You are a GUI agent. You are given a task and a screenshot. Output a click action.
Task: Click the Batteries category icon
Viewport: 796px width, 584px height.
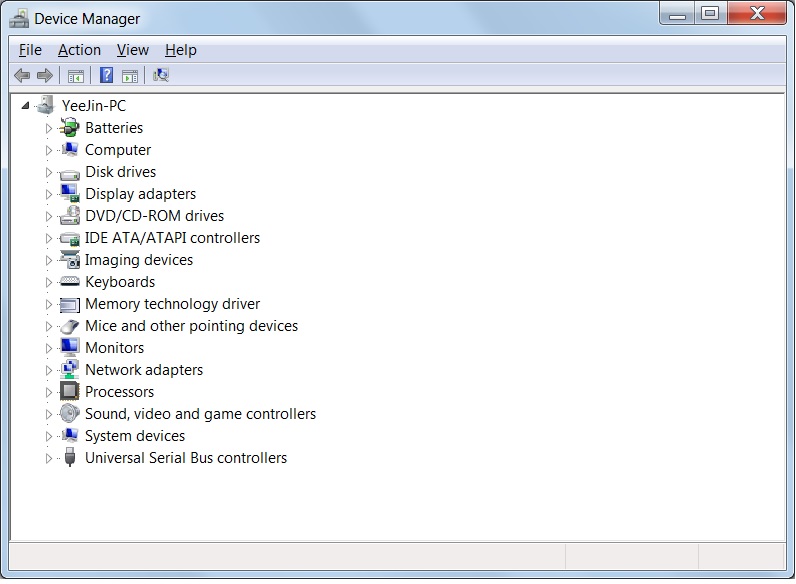click(x=70, y=127)
